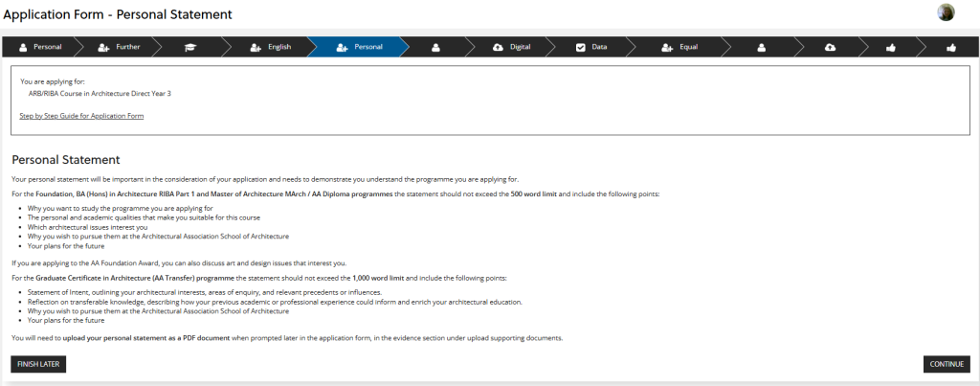Select the graduation cap step
Screen dimensions: 980x386
(190, 47)
